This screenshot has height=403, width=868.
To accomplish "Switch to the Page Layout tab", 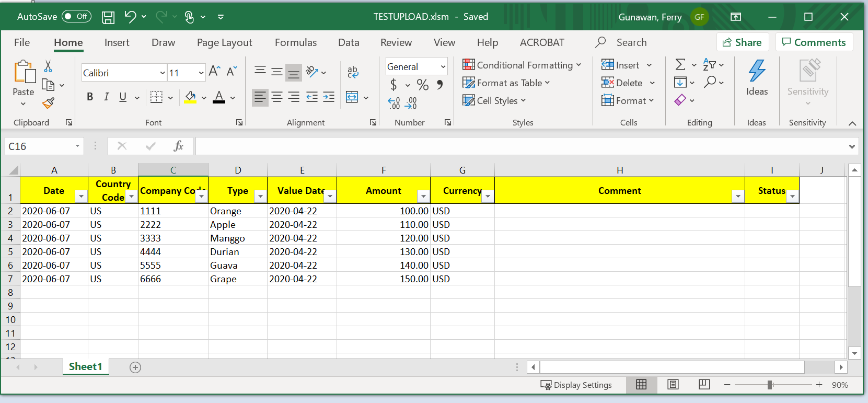I will pos(224,43).
